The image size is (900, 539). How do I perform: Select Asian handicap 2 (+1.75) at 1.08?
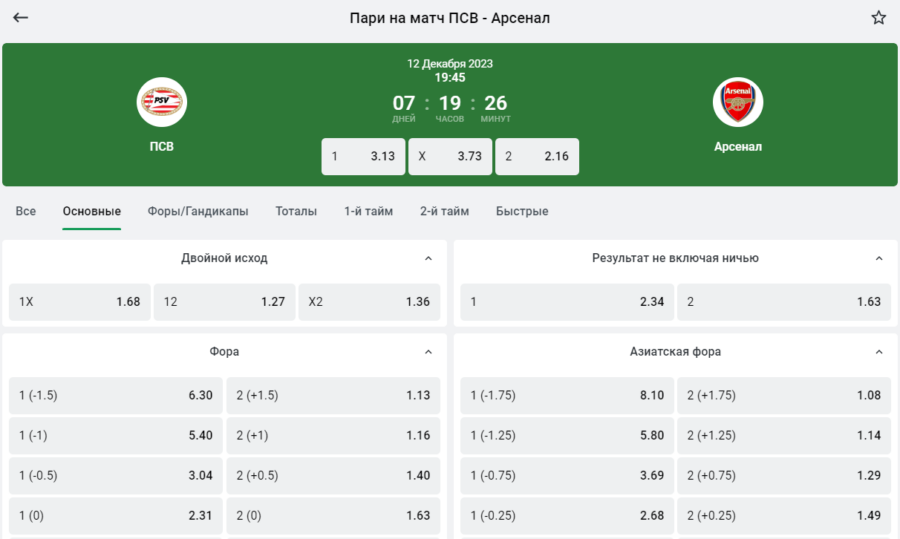click(x=784, y=395)
